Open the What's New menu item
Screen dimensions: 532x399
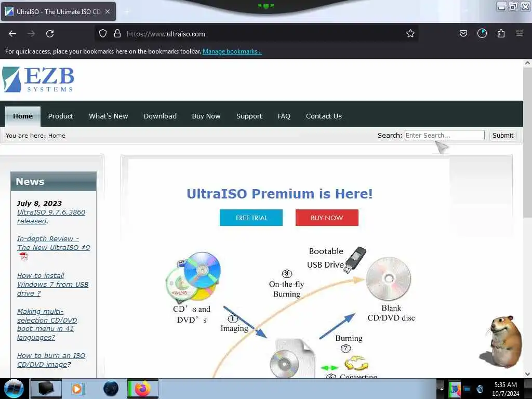(109, 116)
